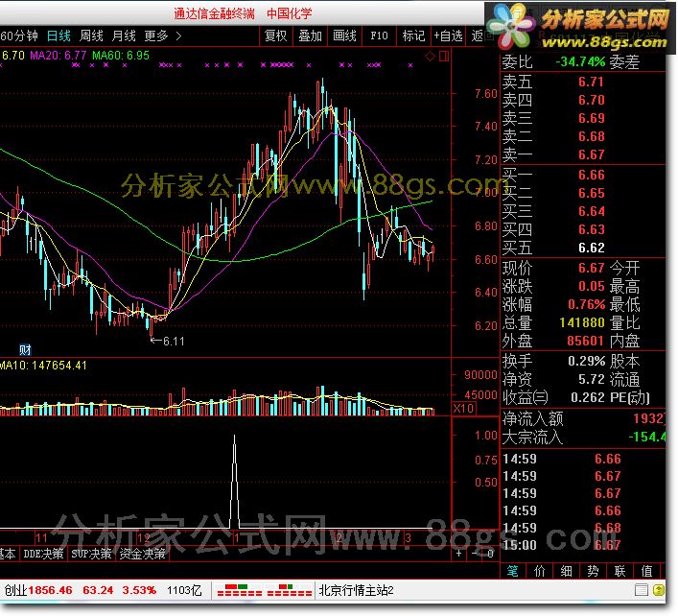This screenshot has height=616, width=678.
Task: Zoom in chart with + button
Action: point(458,553)
